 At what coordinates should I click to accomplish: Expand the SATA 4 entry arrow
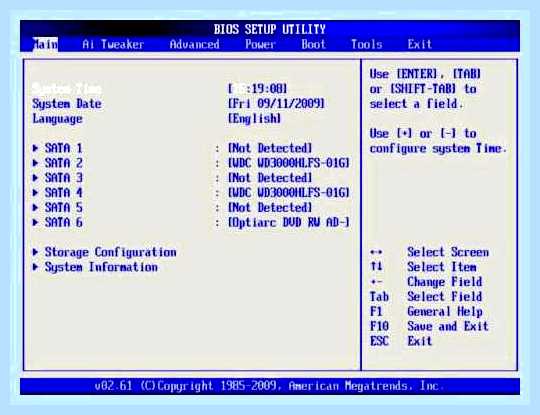35,193
